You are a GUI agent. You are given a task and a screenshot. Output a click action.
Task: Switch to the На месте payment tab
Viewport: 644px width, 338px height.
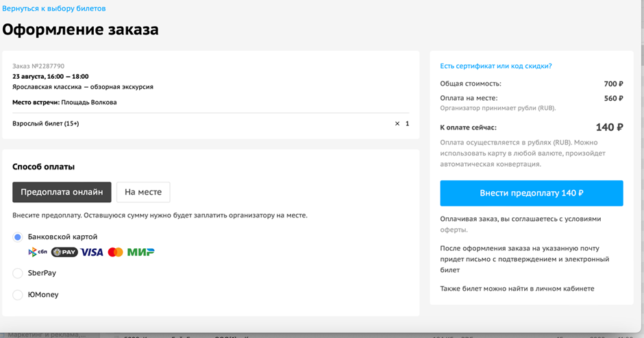tap(143, 192)
